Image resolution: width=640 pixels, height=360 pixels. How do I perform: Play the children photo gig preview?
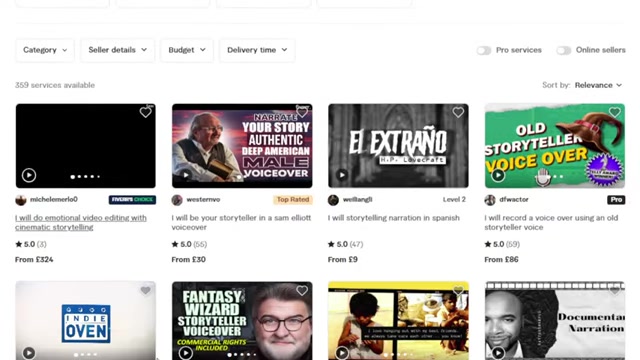[342, 353]
